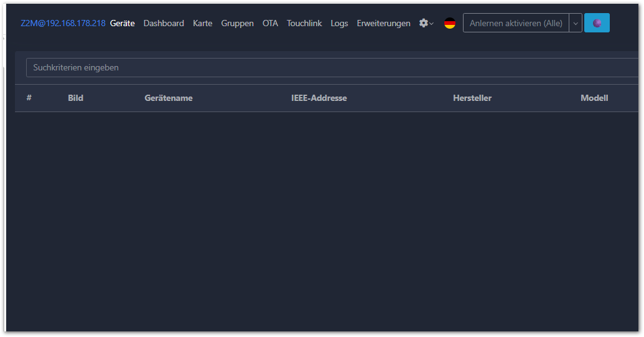
Task: Expand the dropdown arrow beside Anlernen aktivieren
Action: (576, 23)
